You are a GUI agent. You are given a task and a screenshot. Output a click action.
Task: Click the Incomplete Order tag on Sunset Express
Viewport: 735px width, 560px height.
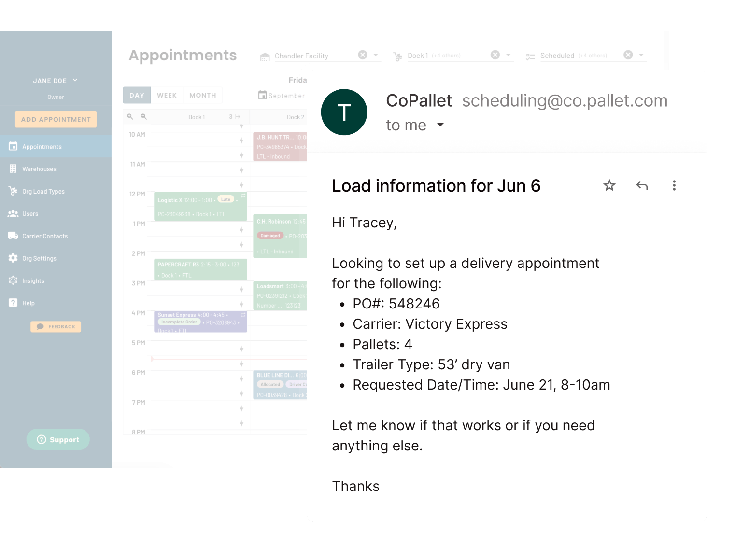pos(179,322)
